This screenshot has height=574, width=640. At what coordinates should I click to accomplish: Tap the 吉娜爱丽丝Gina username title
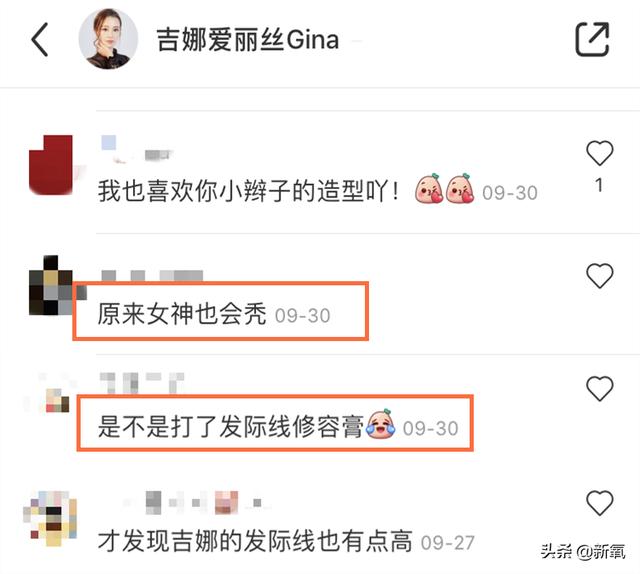(247, 40)
